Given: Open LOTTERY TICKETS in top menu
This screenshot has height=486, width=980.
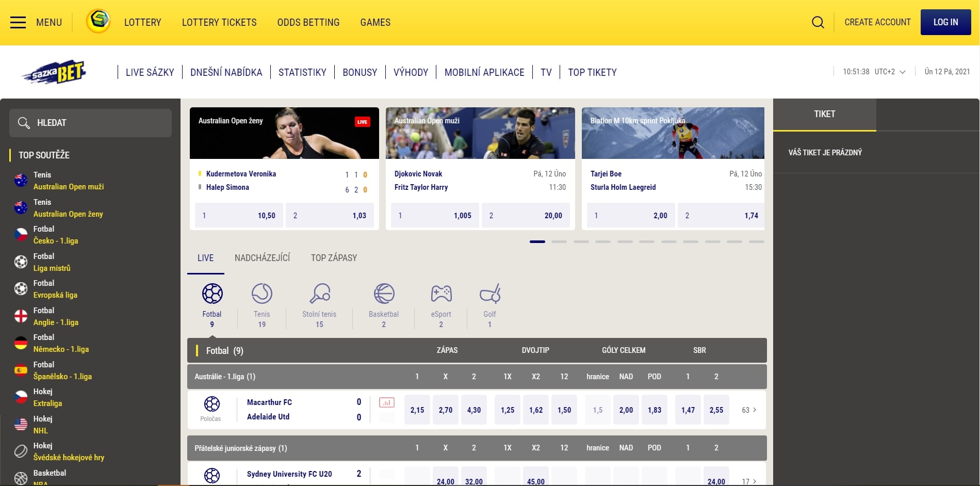Looking at the screenshot, I should coord(219,22).
